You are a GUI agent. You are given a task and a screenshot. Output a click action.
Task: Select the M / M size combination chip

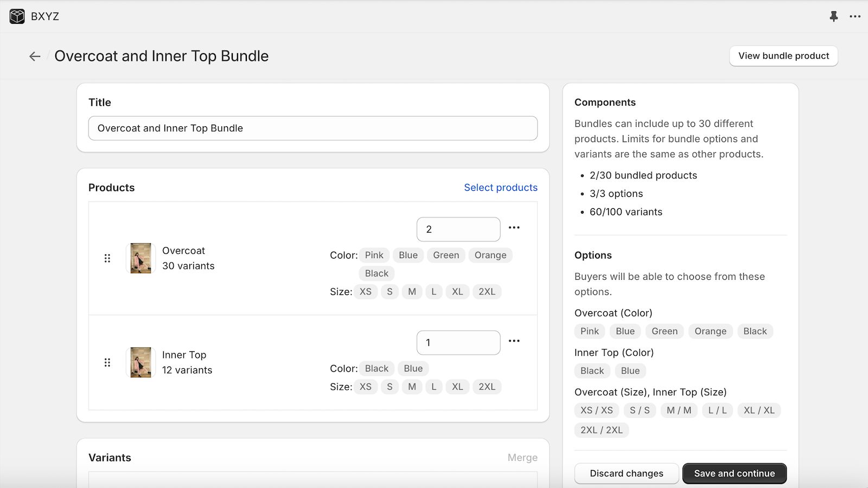click(x=679, y=410)
